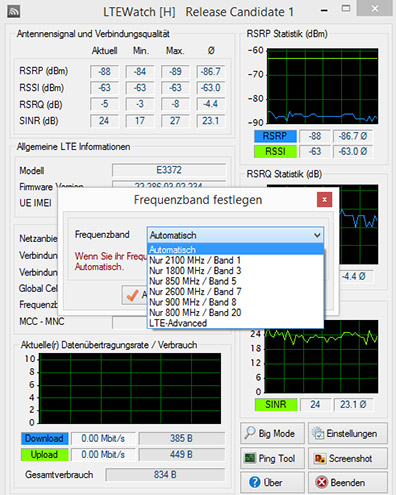Click the Screenshot button icon
Viewport: 396px width, 495px height.
320,458
